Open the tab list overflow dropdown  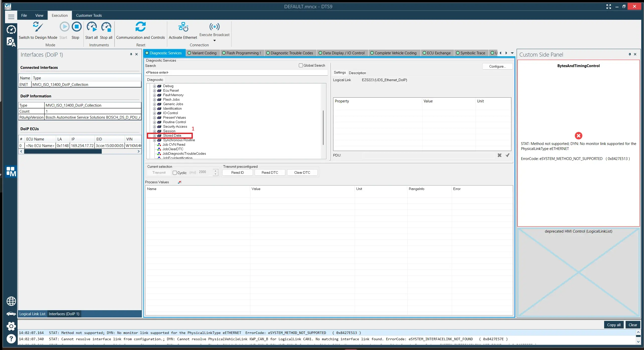click(x=512, y=53)
